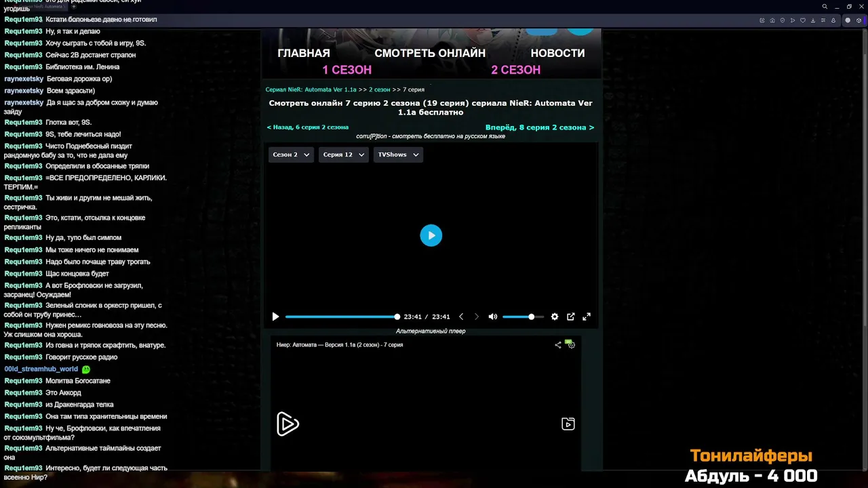Click the 23:41 / 23:41 time display

point(427,317)
